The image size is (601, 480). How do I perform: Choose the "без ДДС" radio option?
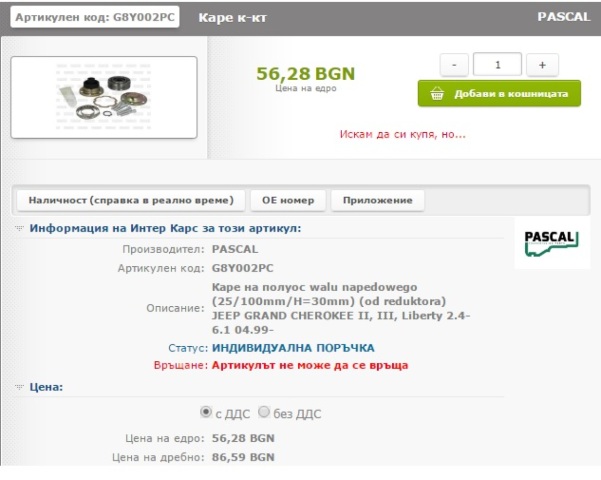(x=264, y=412)
